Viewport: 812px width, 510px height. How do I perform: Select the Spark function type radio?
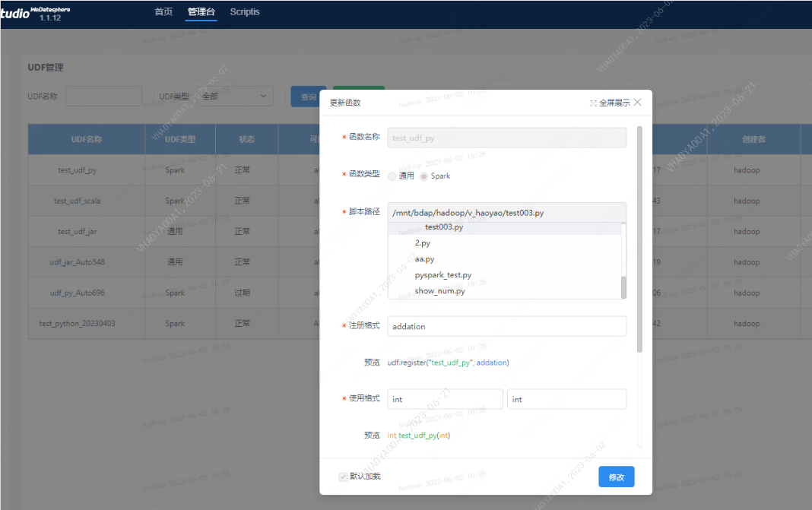(424, 176)
